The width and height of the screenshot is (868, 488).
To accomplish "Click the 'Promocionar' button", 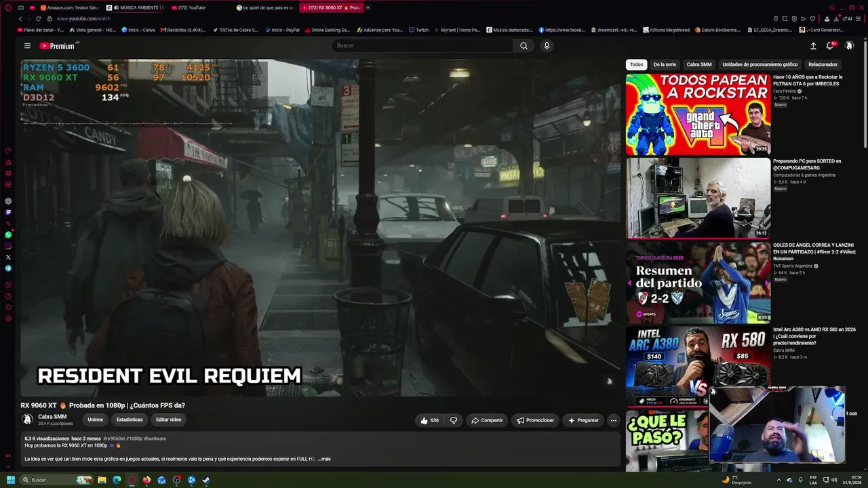I will [x=536, y=420].
